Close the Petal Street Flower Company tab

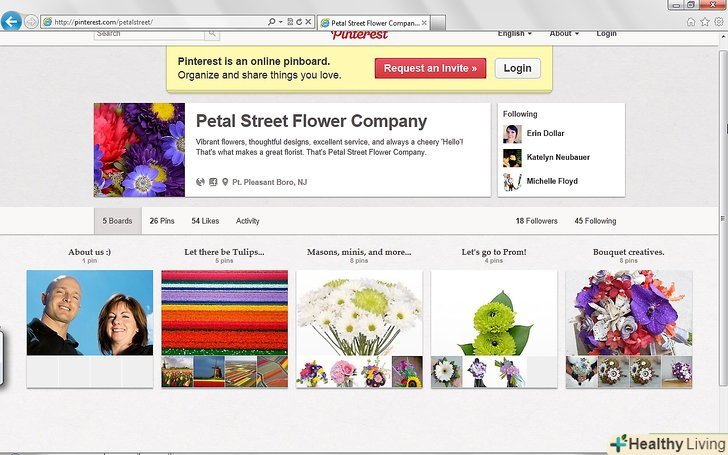(x=424, y=23)
